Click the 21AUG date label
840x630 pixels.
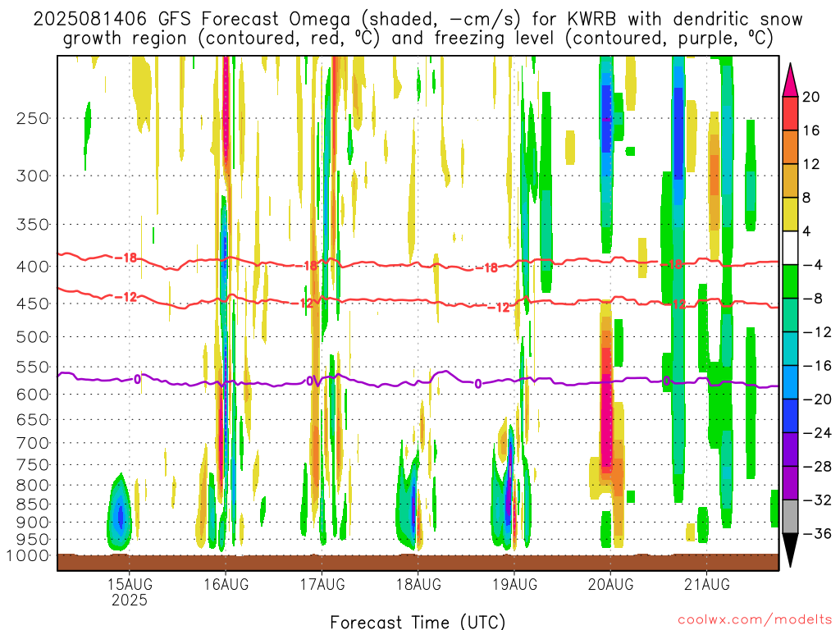point(706,584)
